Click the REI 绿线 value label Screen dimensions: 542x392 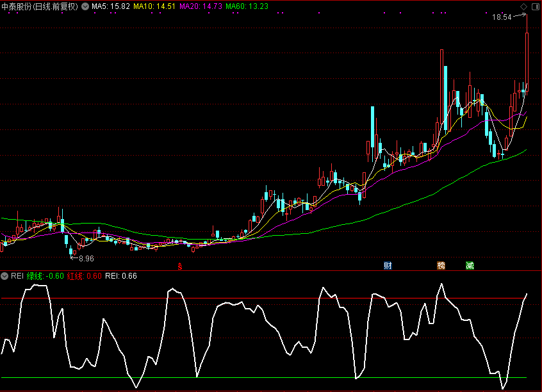(45, 276)
